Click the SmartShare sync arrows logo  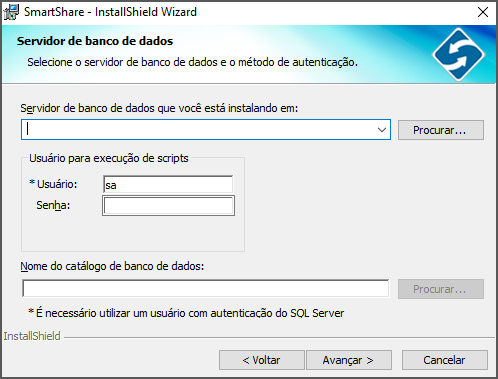459,55
